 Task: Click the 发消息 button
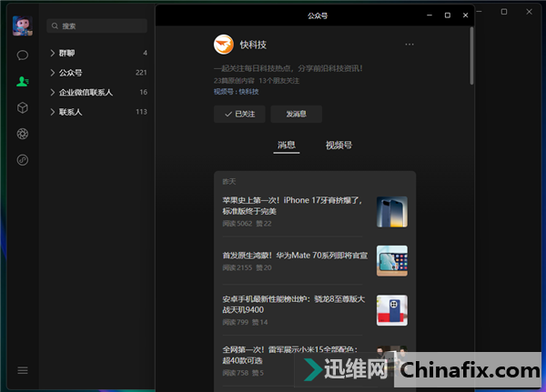pos(297,115)
